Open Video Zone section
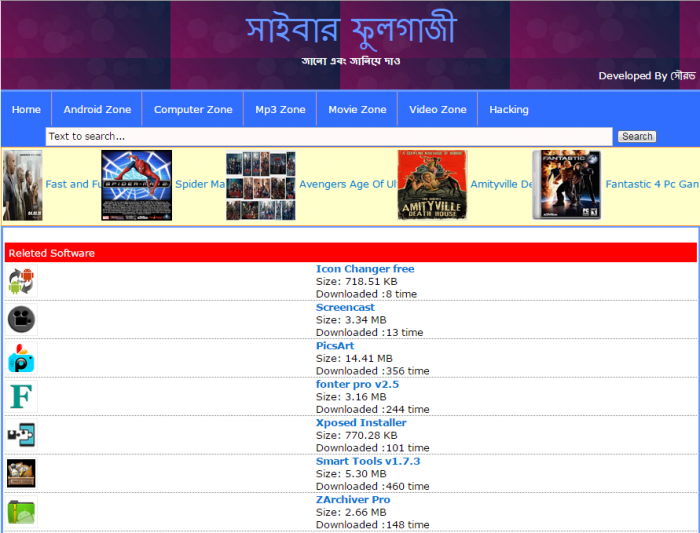 click(x=438, y=109)
